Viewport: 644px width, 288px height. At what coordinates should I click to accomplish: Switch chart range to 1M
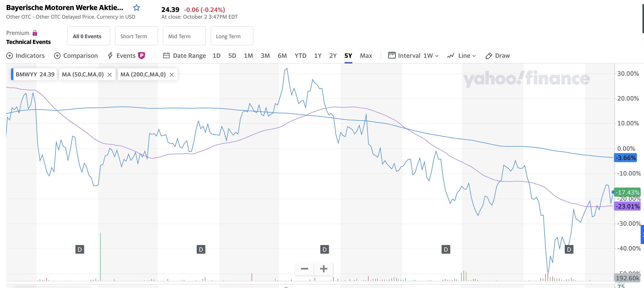pyautogui.click(x=248, y=56)
